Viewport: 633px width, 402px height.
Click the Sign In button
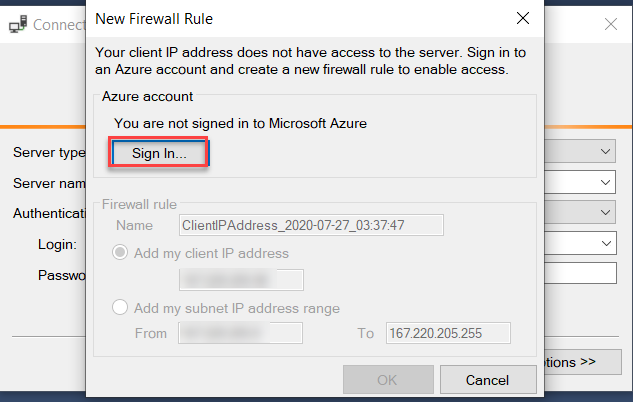click(158, 153)
